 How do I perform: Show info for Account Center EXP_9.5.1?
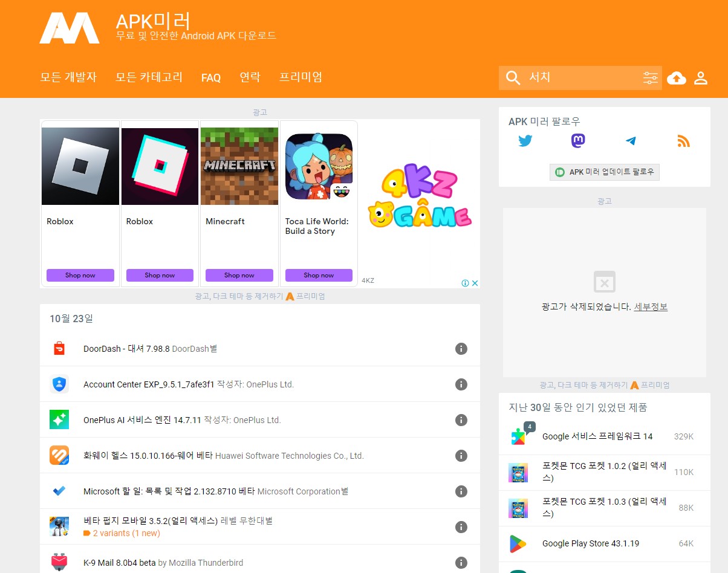[461, 384]
